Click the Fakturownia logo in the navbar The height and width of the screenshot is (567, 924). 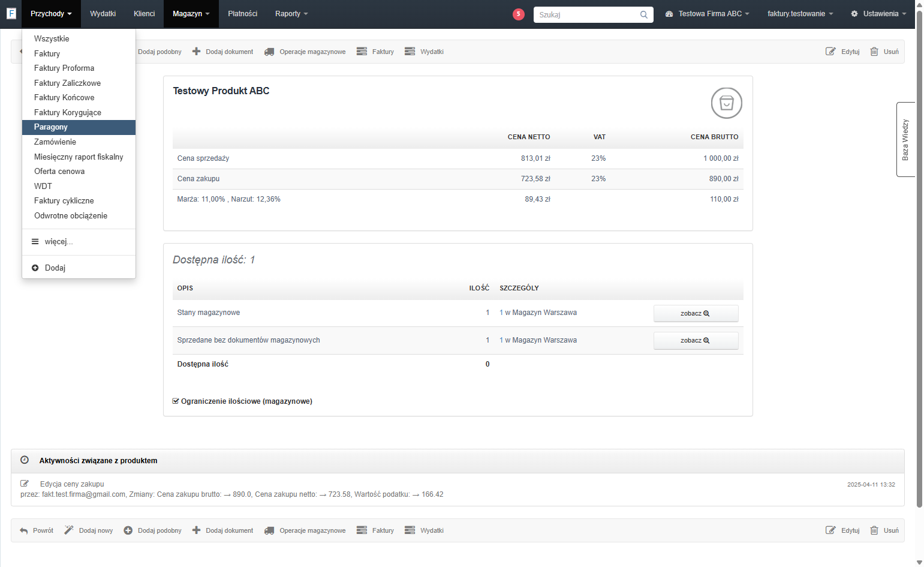11,13
